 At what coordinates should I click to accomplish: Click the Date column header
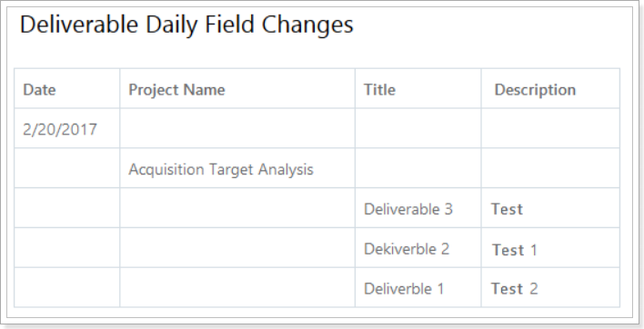pyautogui.click(x=67, y=88)
